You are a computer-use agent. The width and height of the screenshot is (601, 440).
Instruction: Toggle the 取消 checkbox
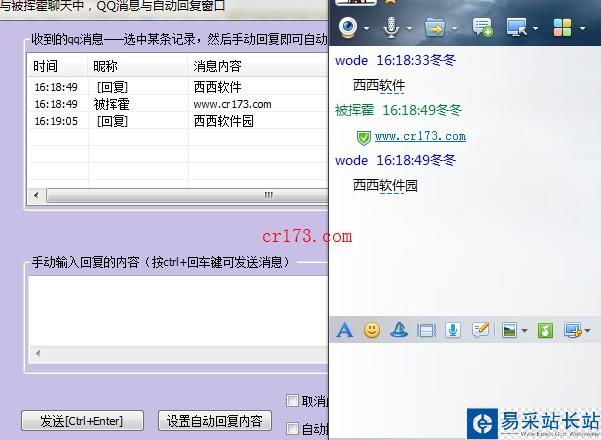(292, 401)
